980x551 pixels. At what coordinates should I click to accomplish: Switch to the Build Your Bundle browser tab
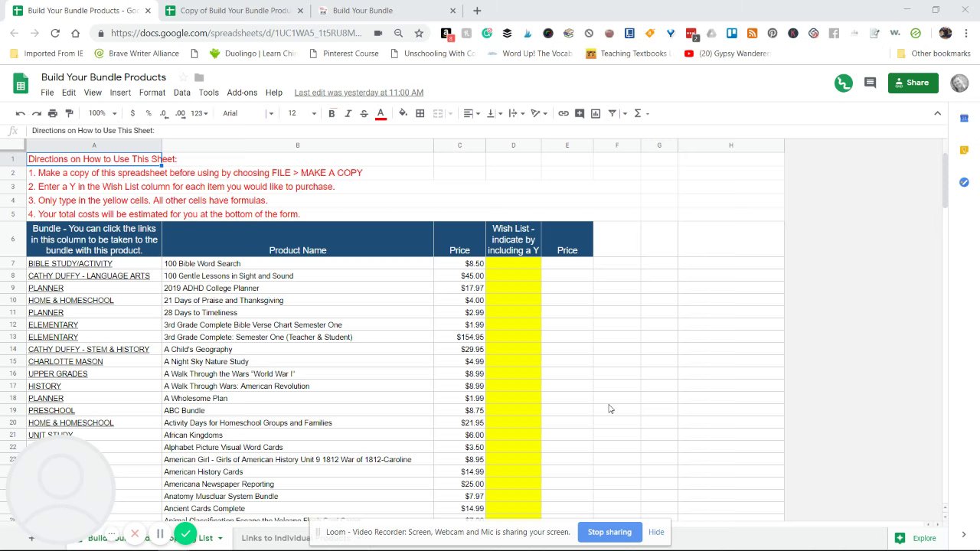coord(387,11)
